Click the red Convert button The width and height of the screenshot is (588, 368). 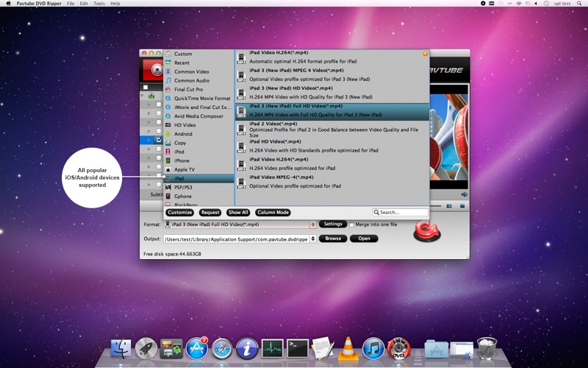(x=426, y=231)
